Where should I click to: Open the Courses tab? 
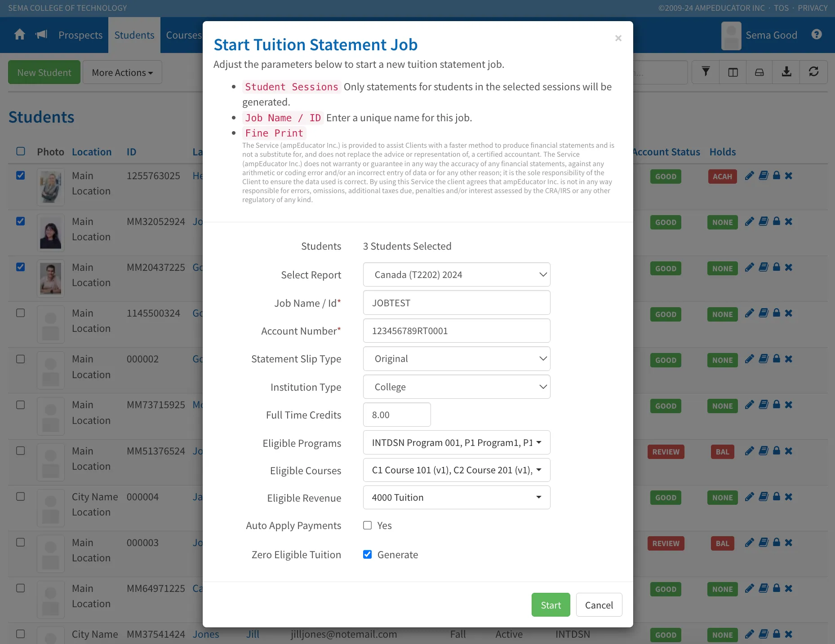coord(183,35)
